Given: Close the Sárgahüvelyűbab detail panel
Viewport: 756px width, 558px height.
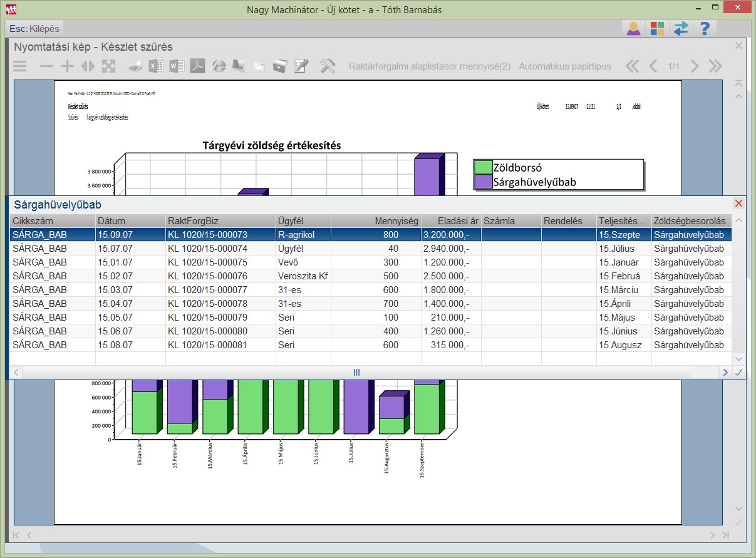Looking at the screenshot, I should 738,204.
